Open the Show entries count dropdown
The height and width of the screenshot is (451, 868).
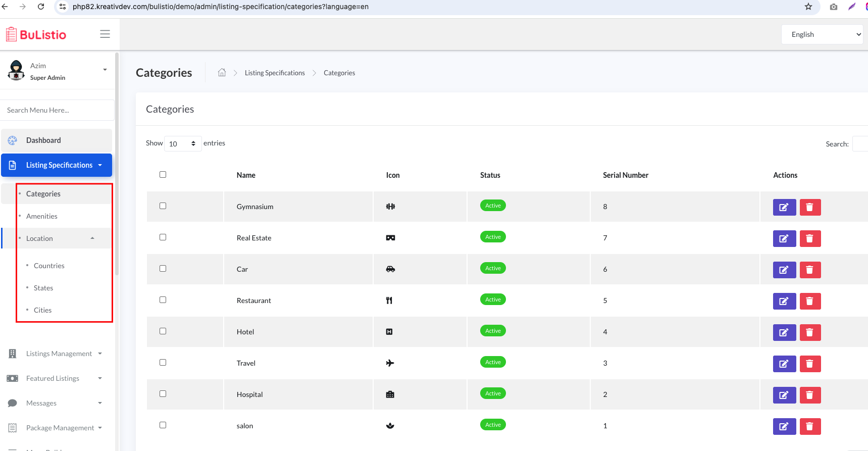(182, 144)
